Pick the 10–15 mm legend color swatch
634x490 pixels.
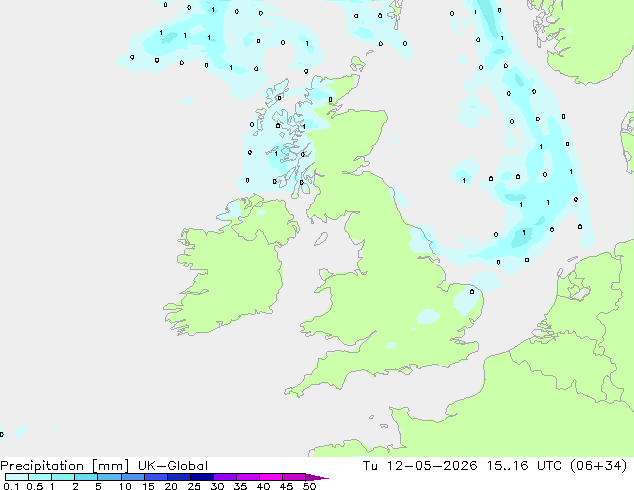(133, 477)
